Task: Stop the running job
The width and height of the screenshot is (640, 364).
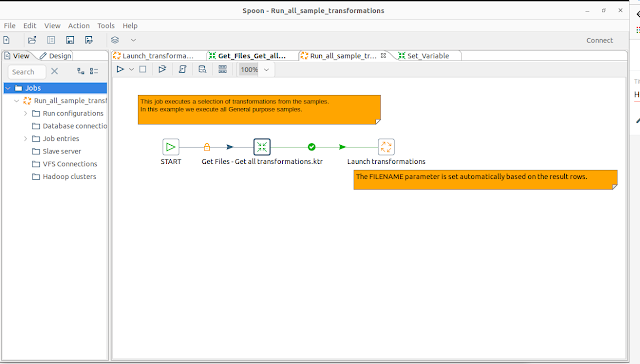Action: 142,69
